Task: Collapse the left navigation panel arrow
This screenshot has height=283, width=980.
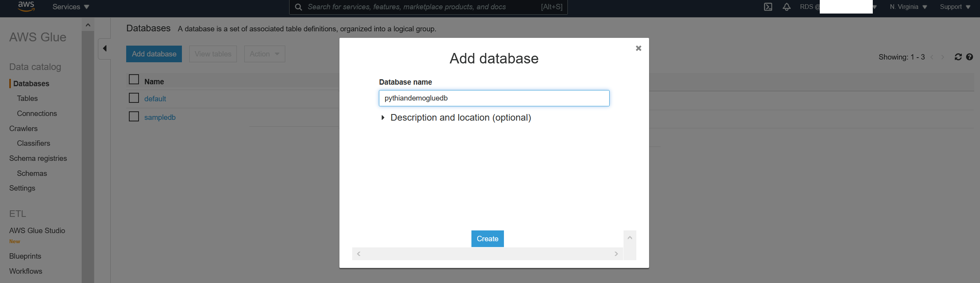Action: click(105, 49)
